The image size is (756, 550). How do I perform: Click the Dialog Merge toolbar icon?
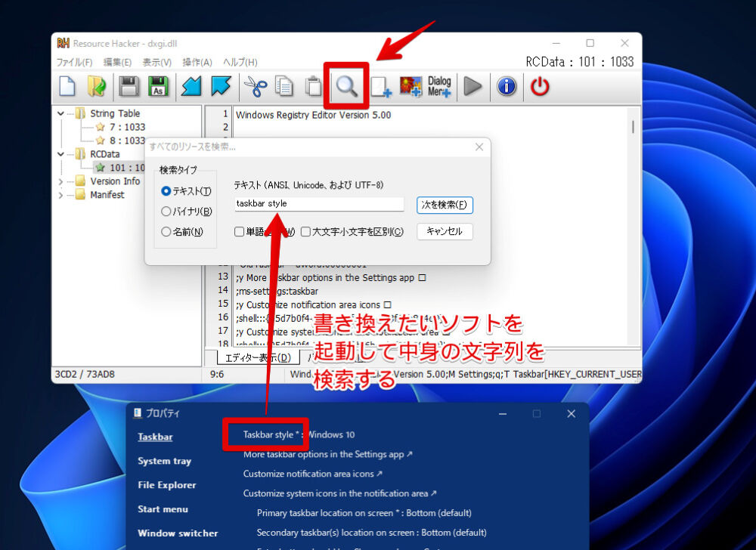point(439,87)
